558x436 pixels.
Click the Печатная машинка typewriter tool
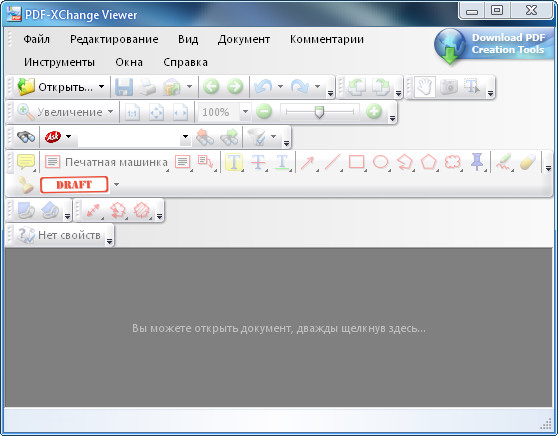coord(106,162)
